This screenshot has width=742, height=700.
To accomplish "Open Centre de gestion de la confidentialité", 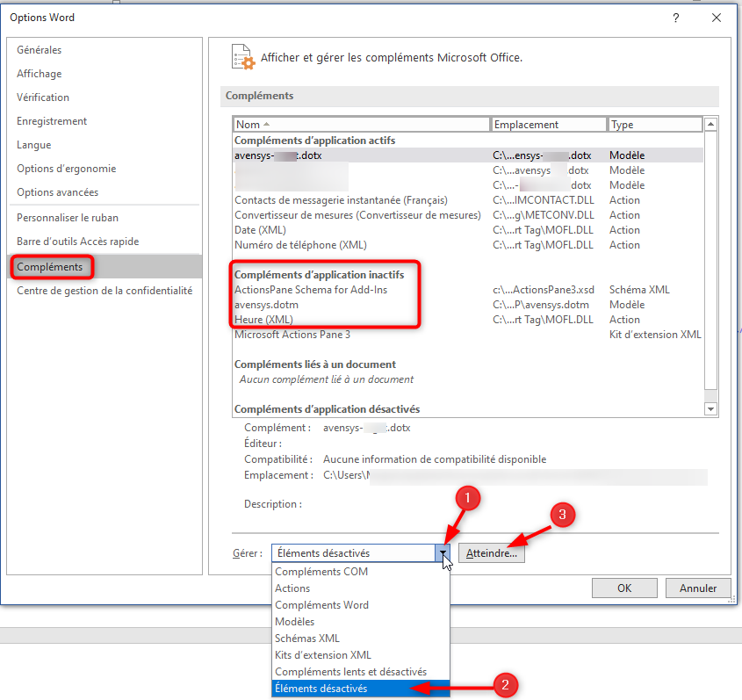I will pos(104,291).
